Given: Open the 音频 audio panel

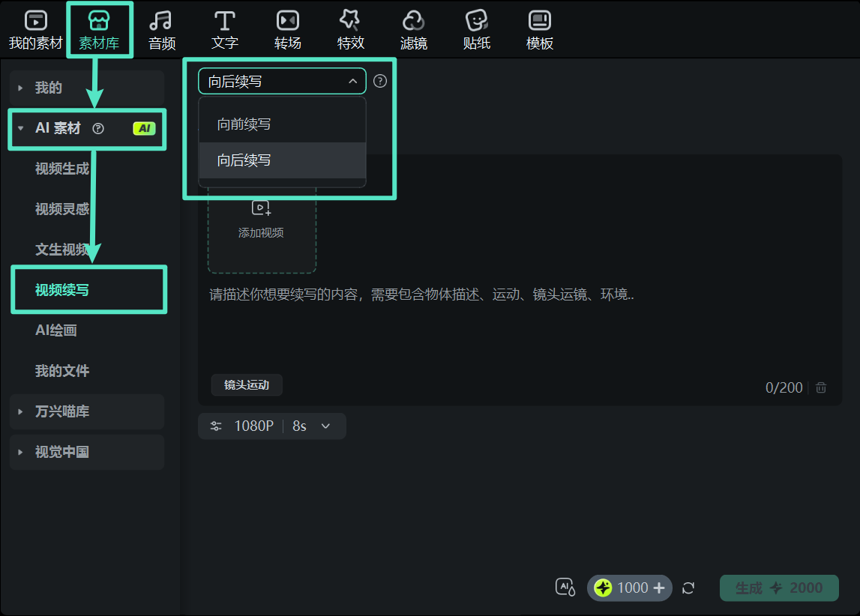Looking at the screenshot, I should coord(161,28).
